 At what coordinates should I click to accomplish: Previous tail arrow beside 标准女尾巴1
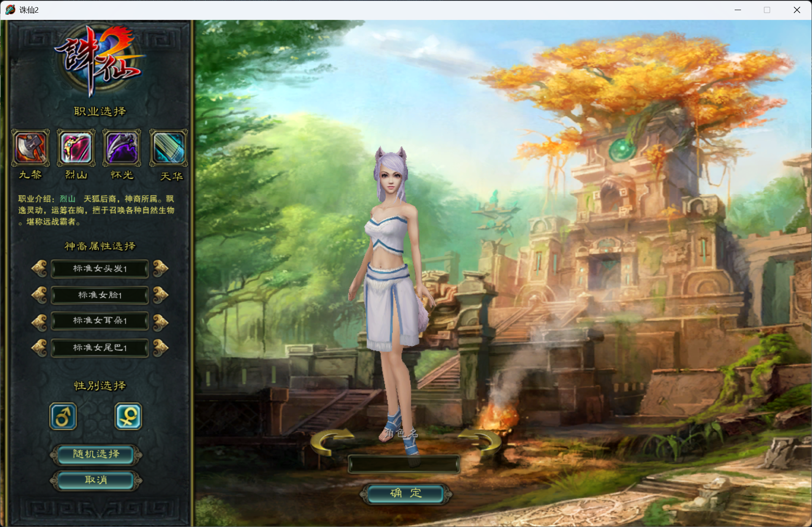[x=39, y=348]
